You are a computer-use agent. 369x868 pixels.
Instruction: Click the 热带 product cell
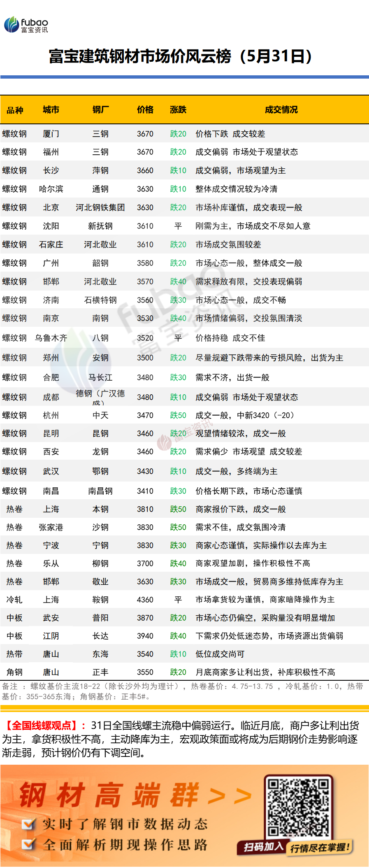click(x=15, y=654)
